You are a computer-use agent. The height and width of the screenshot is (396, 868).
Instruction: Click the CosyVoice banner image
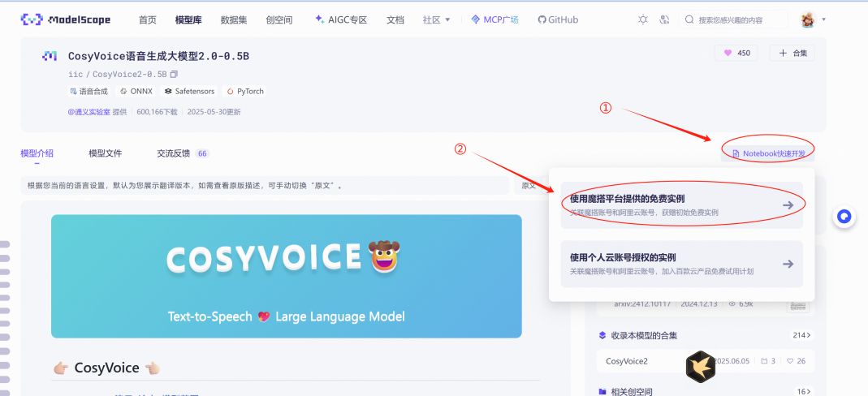pyautogui.click(x=286, y=276)
